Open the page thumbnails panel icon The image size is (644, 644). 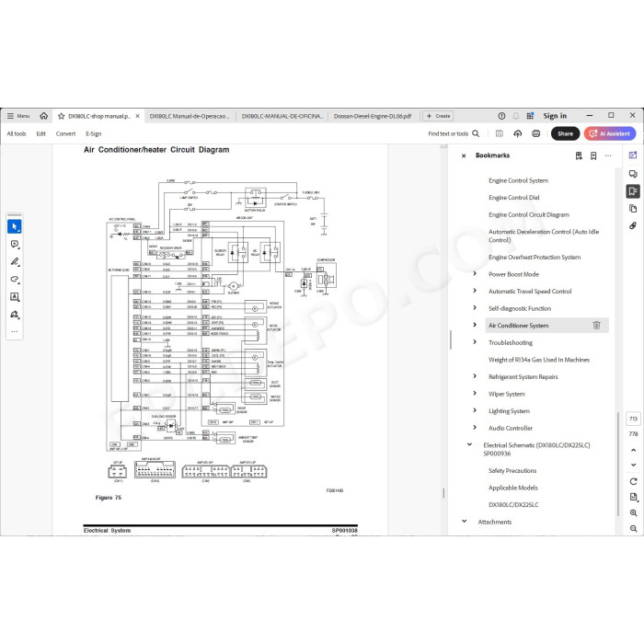click(633, 209)
